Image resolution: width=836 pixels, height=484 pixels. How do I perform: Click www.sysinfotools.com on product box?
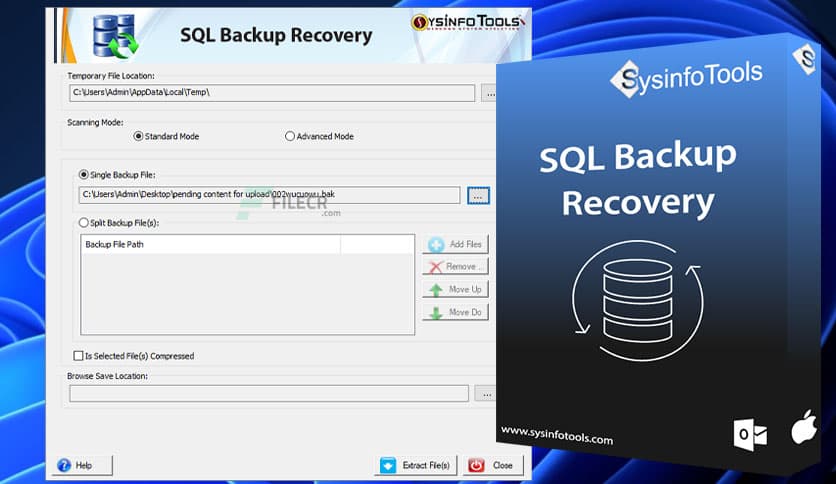[x=557, y=435]
